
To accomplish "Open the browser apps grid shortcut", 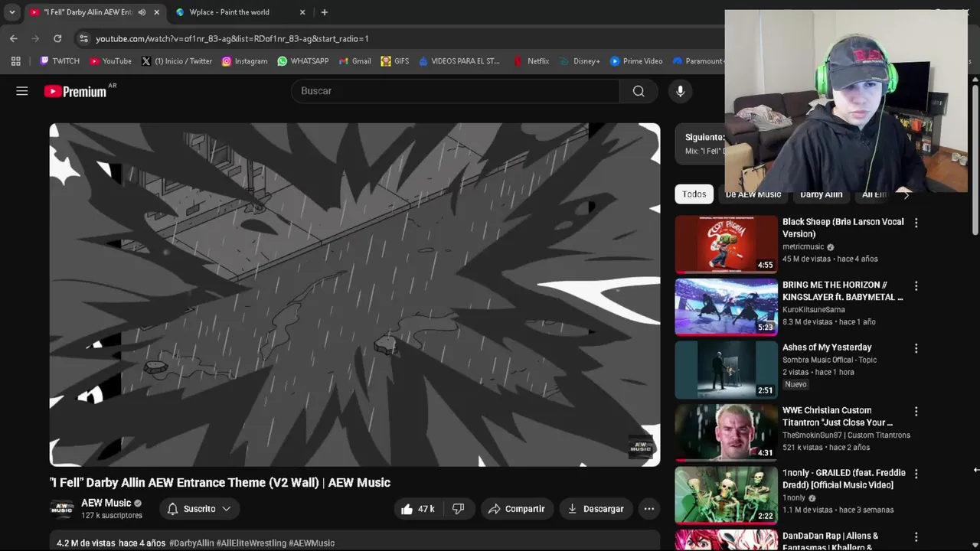I will coord(16,61).
